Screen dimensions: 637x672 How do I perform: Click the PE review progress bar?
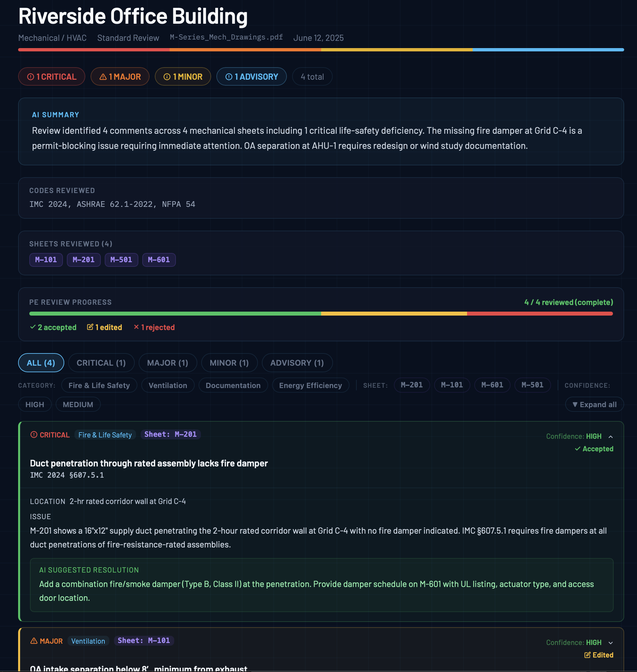pyautogui.click(x=321, y=314)
